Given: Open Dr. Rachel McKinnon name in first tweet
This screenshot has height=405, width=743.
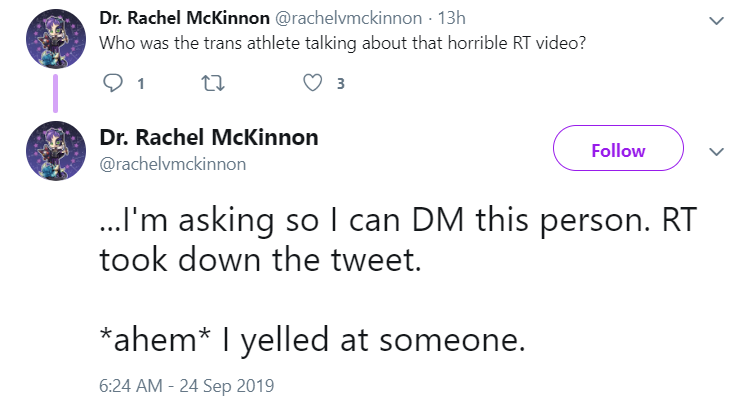Looking at the screenshot, I should click(x=184, y=18).
